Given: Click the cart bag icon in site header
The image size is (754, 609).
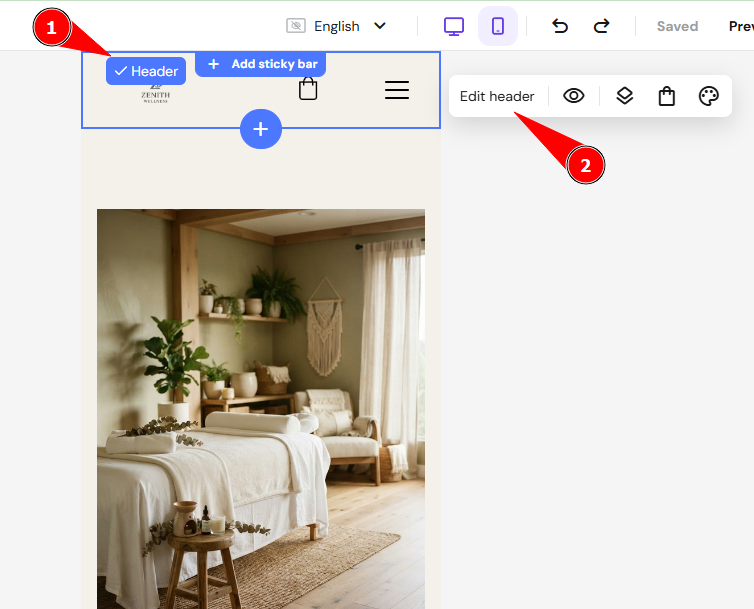Looking at the screenshot, I should pyautogui.click(x=308, y=89).
